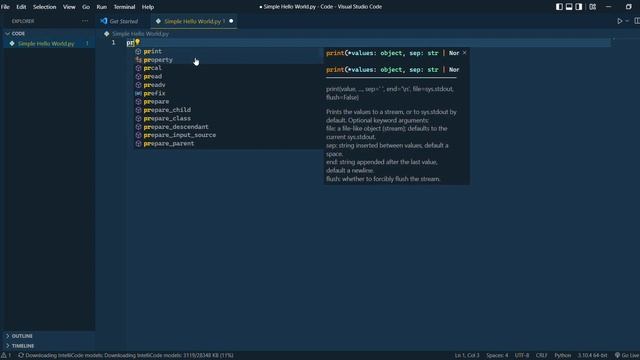Click the function icon beside print

pos(138,51)
